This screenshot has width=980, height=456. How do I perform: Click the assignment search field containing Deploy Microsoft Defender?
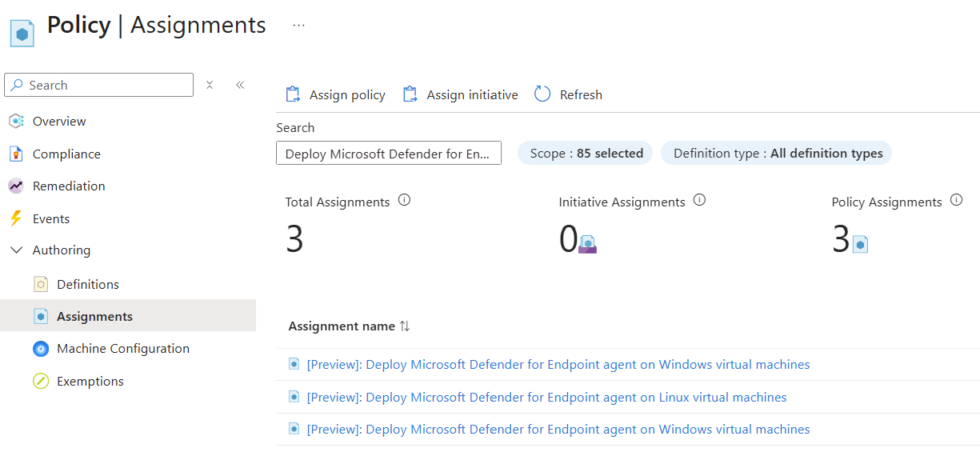point(389,154)
